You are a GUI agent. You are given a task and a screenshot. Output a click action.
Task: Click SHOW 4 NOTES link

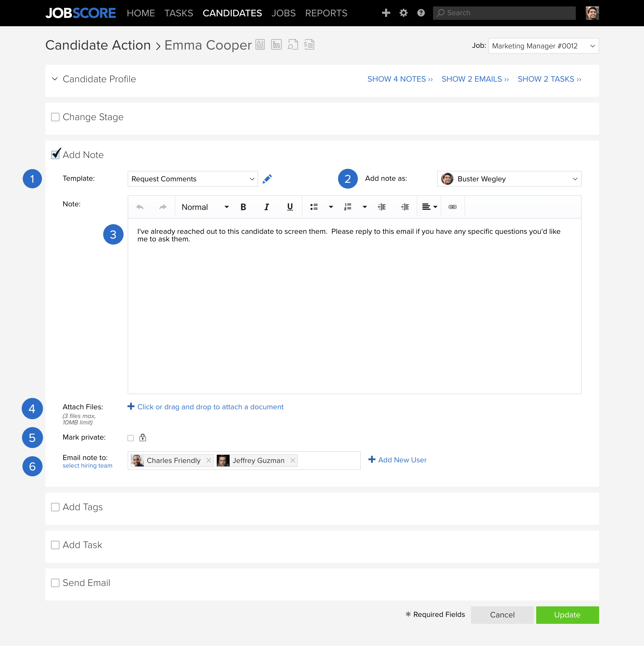click(x=400, y=79)
